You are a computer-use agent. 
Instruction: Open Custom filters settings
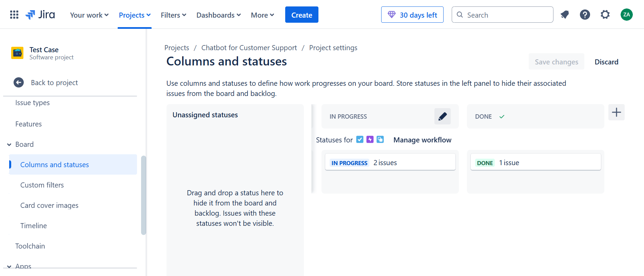click(42, 185)
